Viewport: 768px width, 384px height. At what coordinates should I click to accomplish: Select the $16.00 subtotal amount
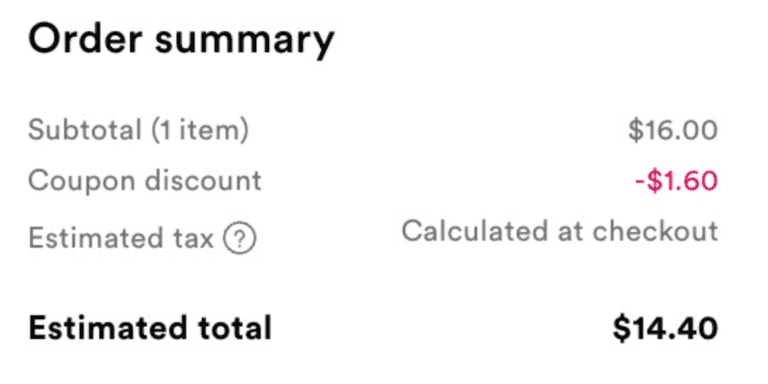point(673,131)
